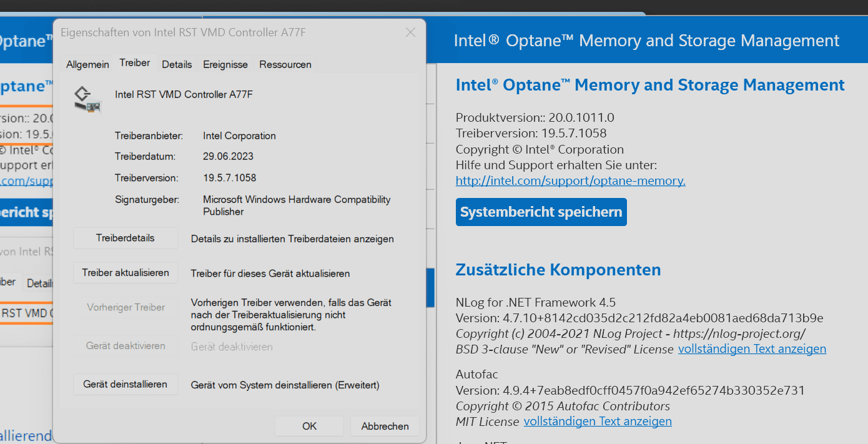Click the Vorheriger Treiber button
This screenshot has height=444, width=868.
126,307
